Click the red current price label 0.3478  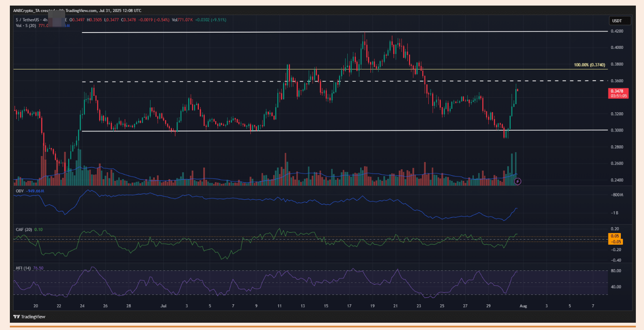618,91
